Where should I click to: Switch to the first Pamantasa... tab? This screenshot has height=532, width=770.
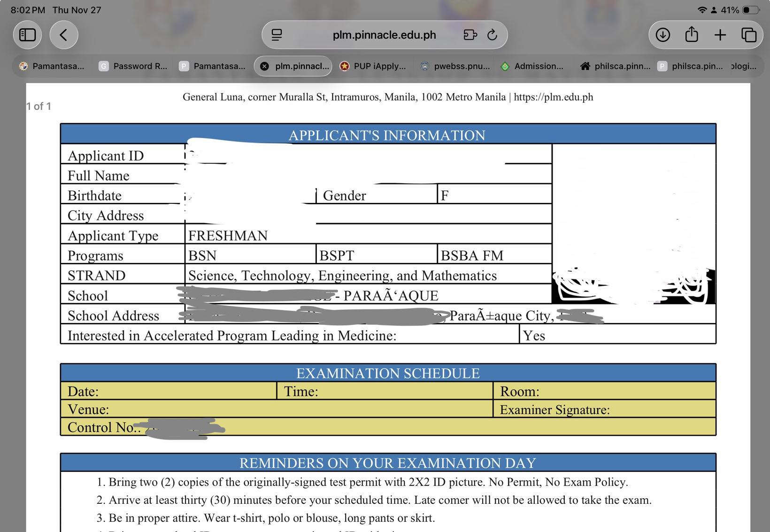(x=52, y=66)
